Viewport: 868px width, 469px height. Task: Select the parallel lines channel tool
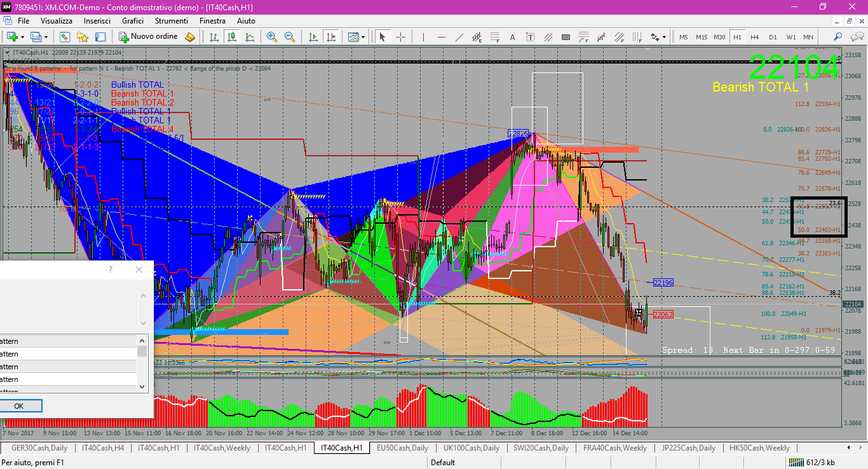[548, 37]
